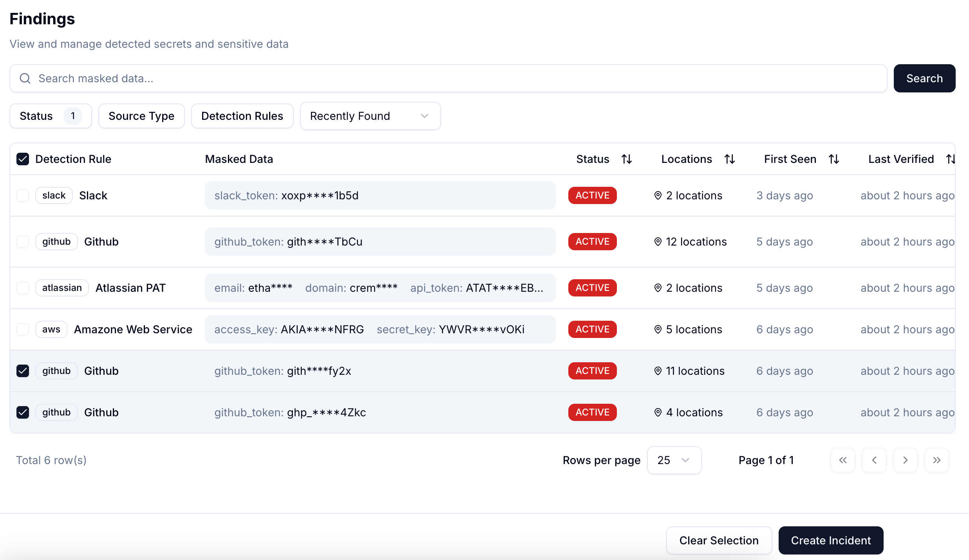Image resolution: width=969 pixels, height=560 pixels.
Task: Open the Detection Rules filter
Action: [x=242, y=116]
